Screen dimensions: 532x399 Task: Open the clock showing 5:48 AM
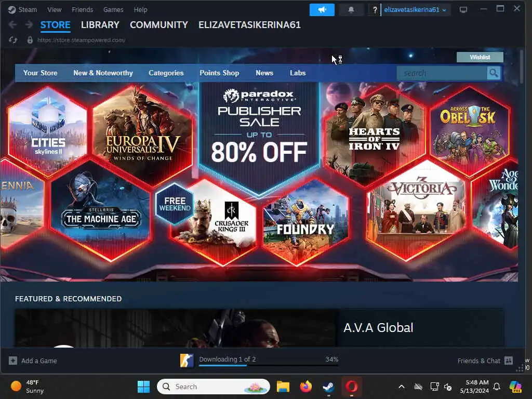474,387
